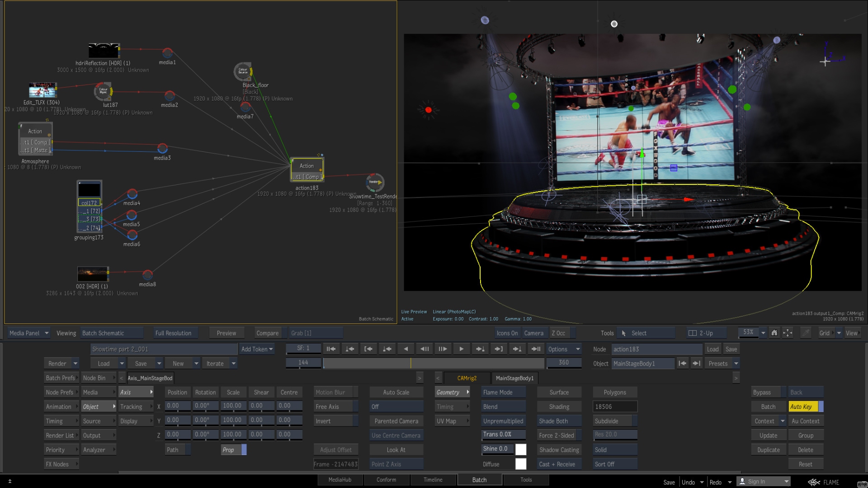868x488 pixels.
Task: Click the Update button in properties panel
Action: coord(768,436)
